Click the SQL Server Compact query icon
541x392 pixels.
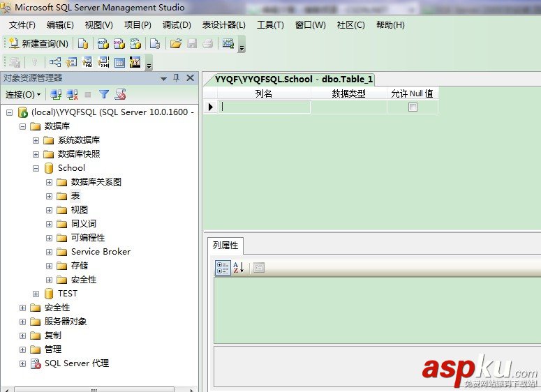(x=155, y=43)
